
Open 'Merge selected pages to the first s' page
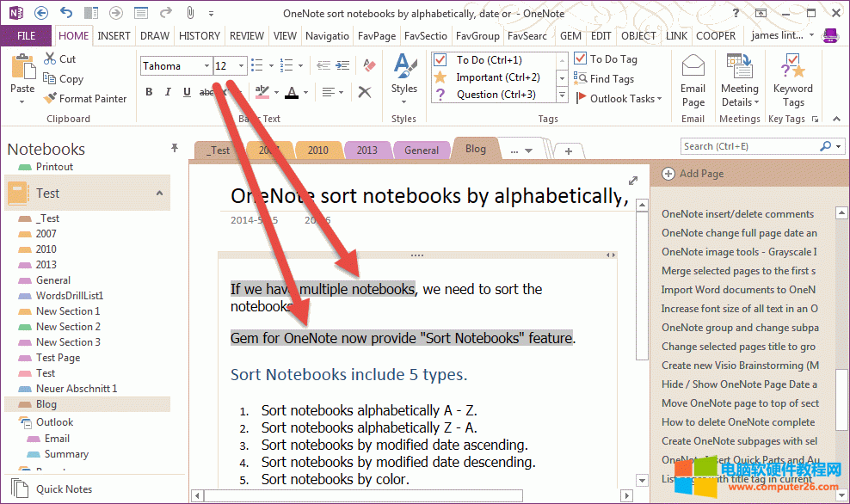(x=742, y=270)
